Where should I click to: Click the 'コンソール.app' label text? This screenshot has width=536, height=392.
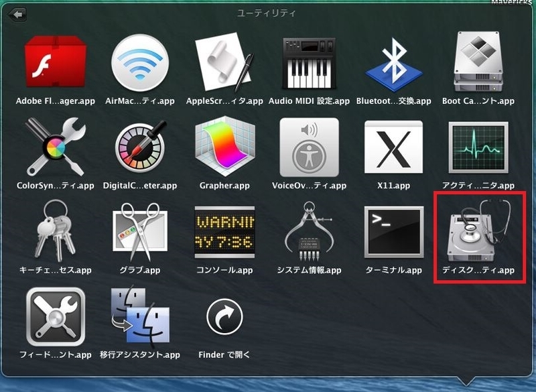click(x=224, y=270)
